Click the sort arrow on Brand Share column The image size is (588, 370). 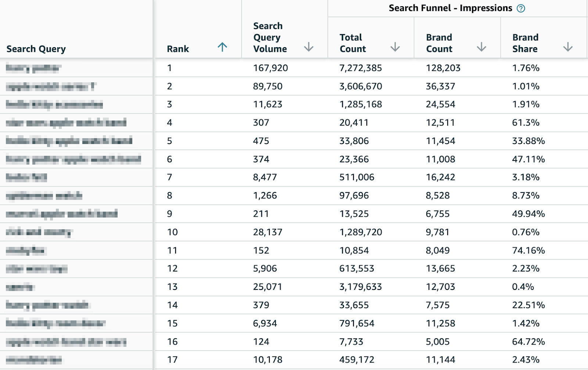(568, 47)
